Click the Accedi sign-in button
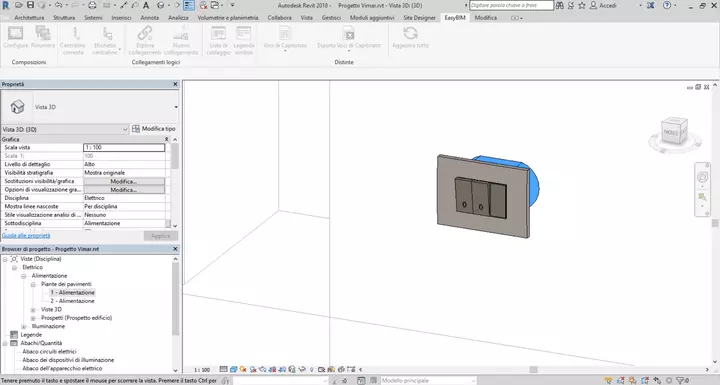 603,6
